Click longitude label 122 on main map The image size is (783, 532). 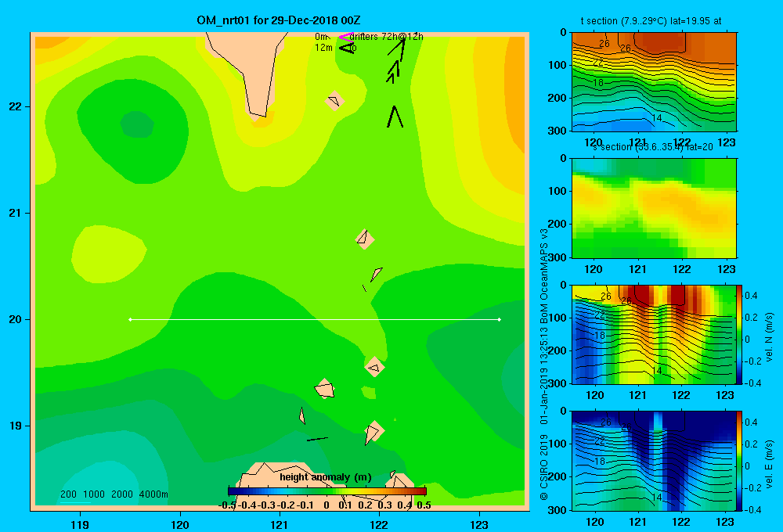(x=379, y=524)
